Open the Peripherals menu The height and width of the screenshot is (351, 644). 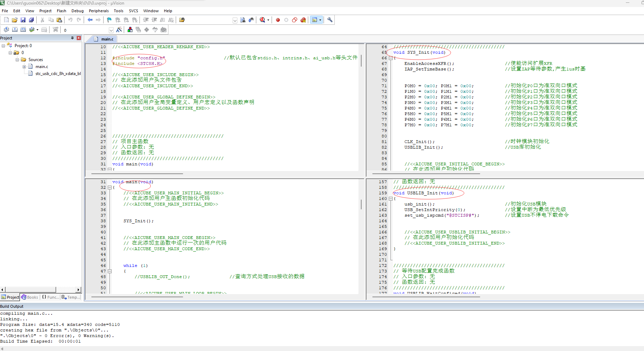click(x=99, y=11)
